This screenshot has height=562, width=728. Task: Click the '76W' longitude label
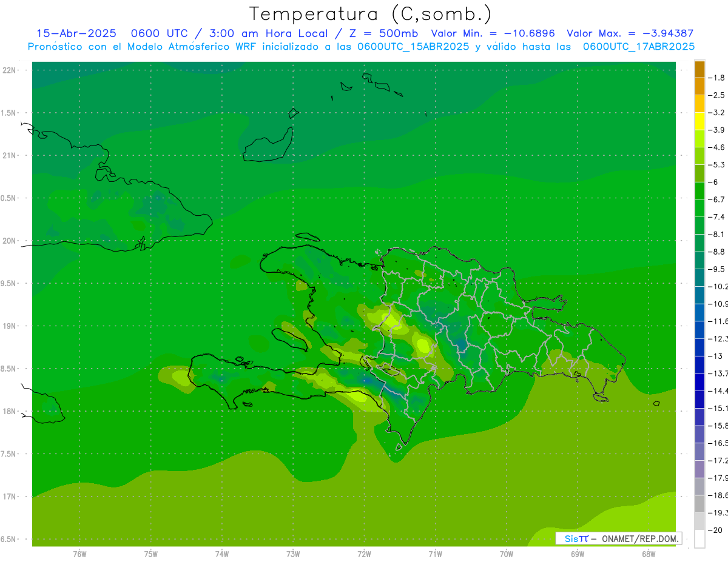(79, 554)
